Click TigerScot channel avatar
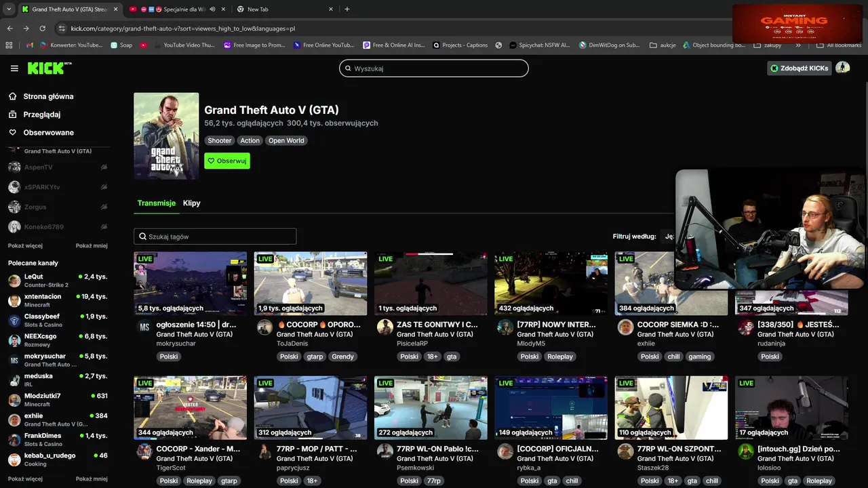The image size is (868, 488). point(144,451)
